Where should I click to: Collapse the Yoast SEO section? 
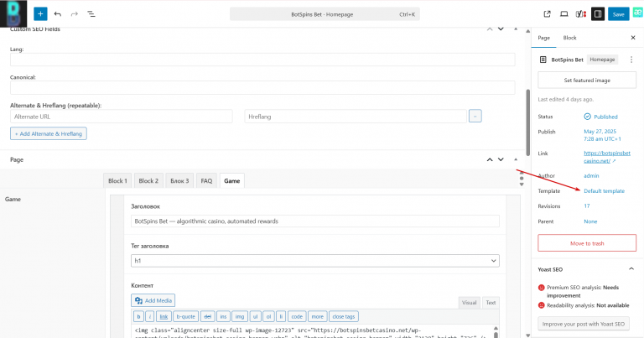[x=631, y=269]
